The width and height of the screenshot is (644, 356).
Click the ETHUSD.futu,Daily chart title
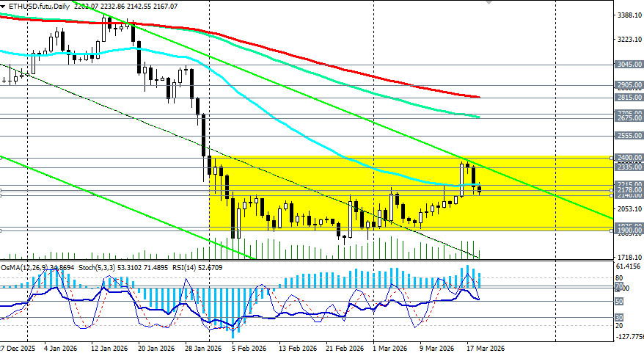(40, 7)
